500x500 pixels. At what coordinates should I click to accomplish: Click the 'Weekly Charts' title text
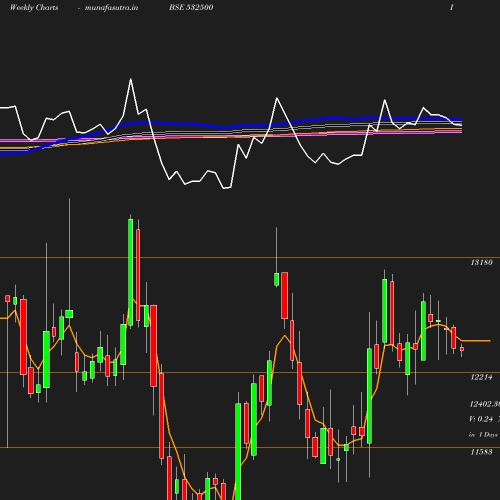tap(34, 8)
